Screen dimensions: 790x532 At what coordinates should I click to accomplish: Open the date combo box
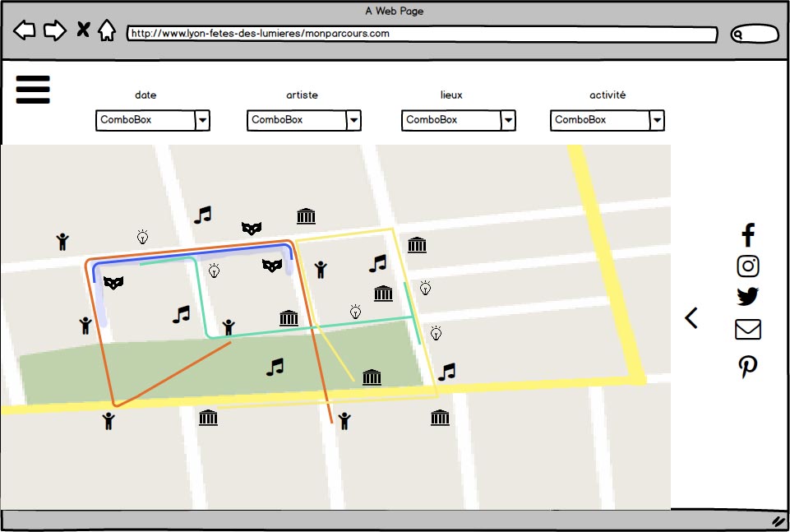point(201,120)
